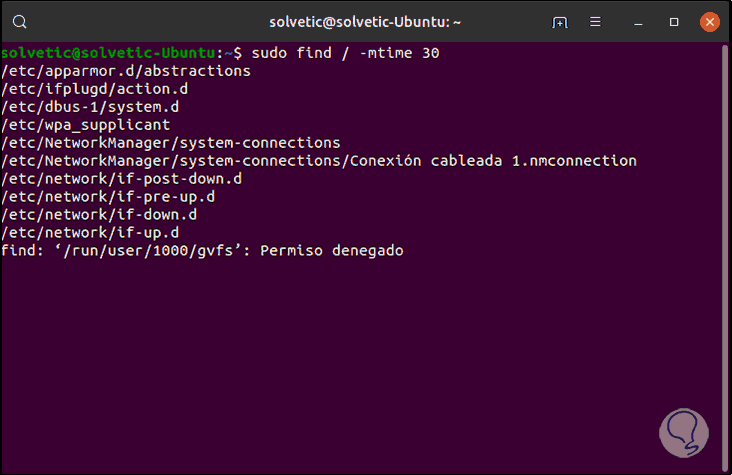Maximize the terminal window
732x475 pixels.
click(x=674, y=21)
